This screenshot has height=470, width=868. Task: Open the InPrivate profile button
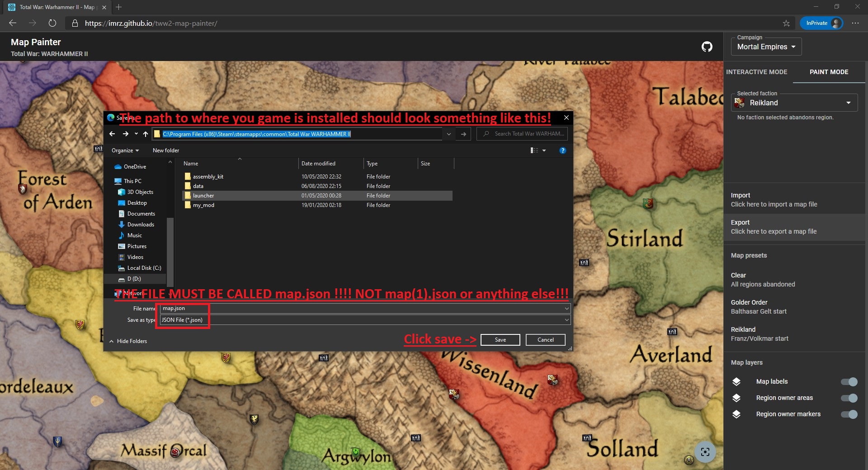tap(822, 23)
